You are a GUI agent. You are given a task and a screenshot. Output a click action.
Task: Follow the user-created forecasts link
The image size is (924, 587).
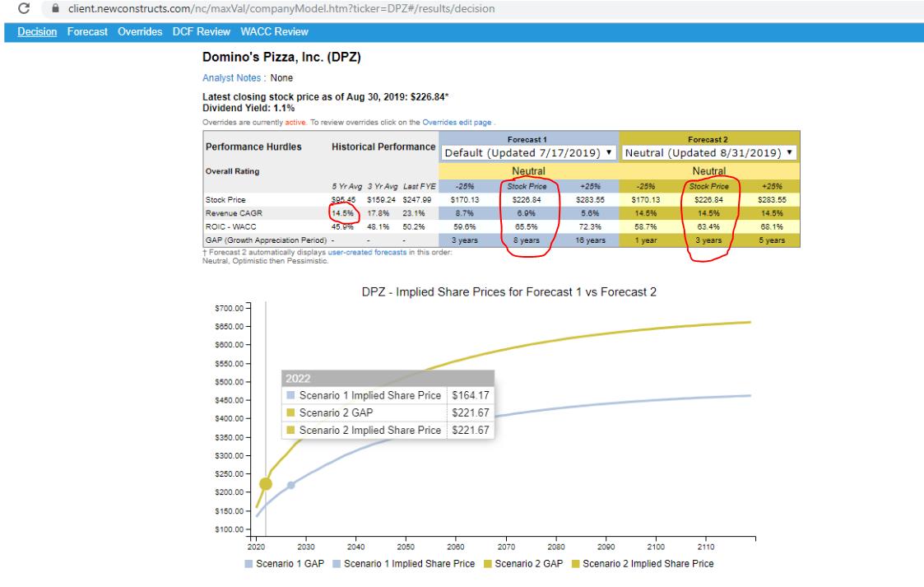367,252
